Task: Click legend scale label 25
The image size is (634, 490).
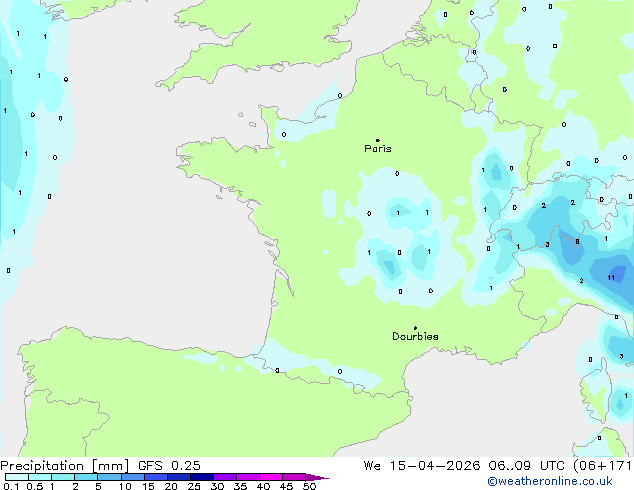Action: [194, 486]
